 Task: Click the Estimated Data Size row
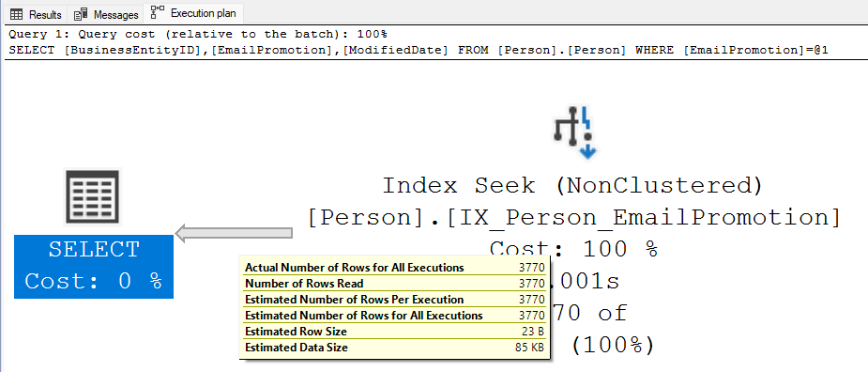click(395, 348)
